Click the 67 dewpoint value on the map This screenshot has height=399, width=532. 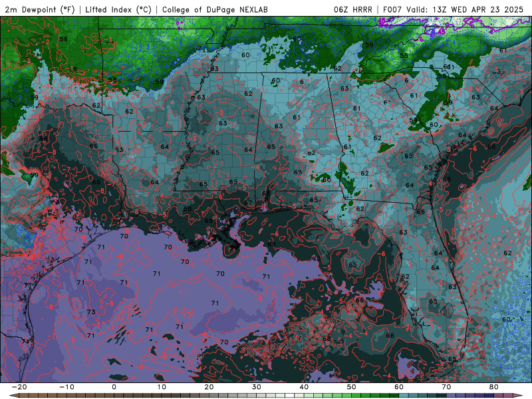(x=248, y=203)
